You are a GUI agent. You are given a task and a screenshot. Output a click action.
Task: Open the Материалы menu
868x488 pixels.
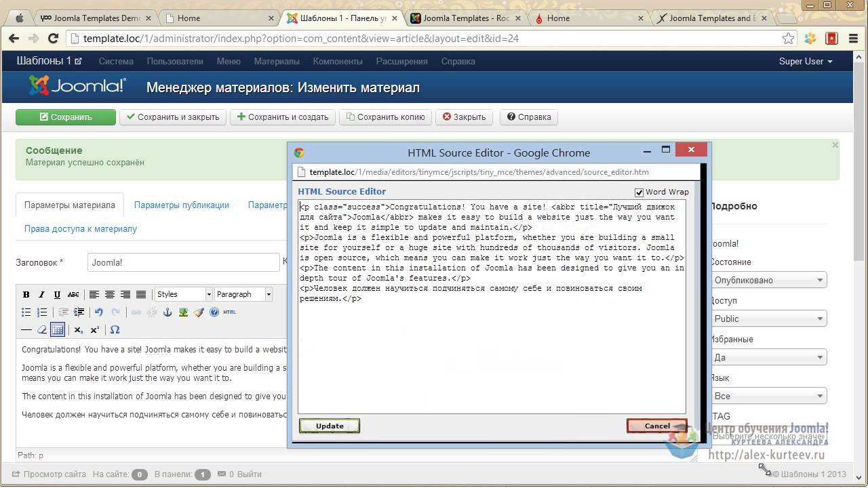pos(277,61)
